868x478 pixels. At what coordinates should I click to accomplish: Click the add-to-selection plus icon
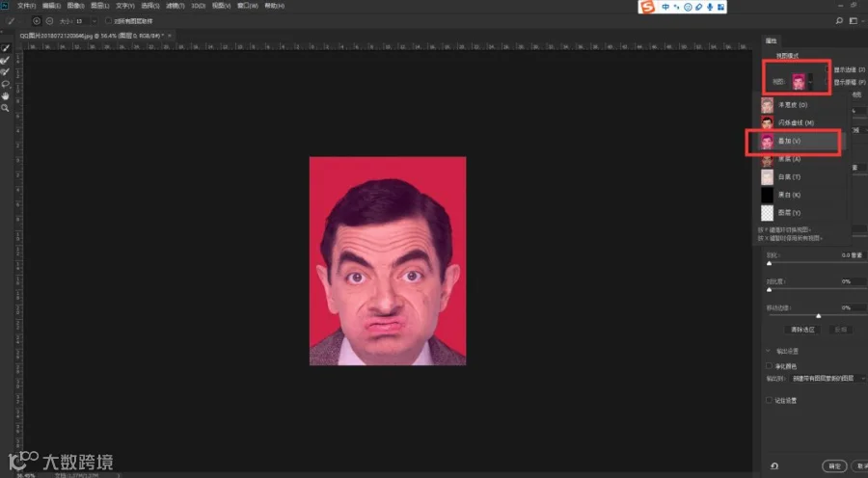pos(37,21)
